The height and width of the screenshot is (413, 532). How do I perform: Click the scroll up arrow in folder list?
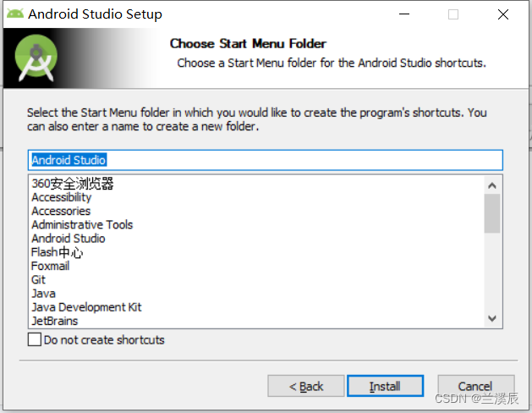pyautogui.click(x=492, y=185)
